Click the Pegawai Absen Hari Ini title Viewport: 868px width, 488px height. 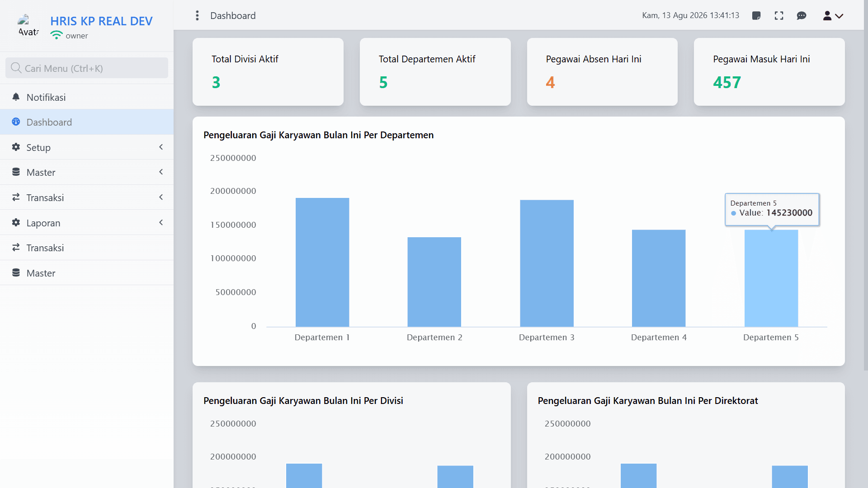[x=594, y=59]
